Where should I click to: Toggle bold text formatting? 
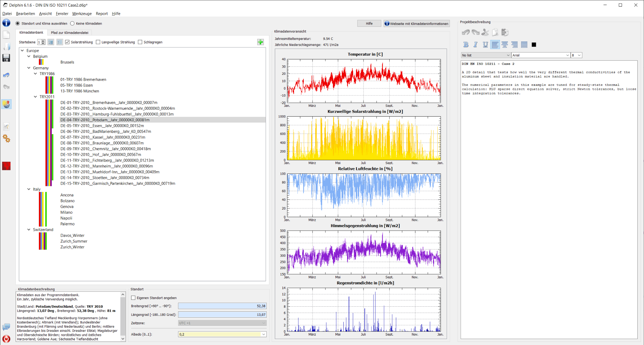click(x=466, y=45)
